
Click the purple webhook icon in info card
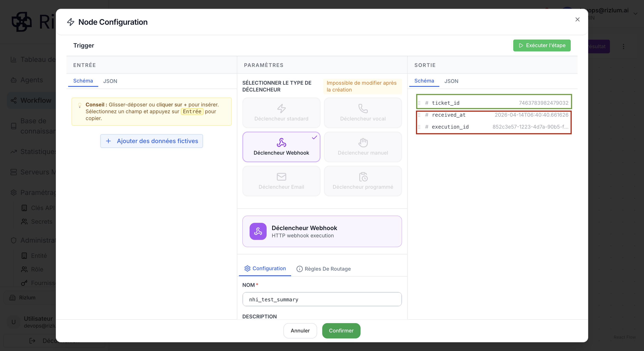point(258,231)
